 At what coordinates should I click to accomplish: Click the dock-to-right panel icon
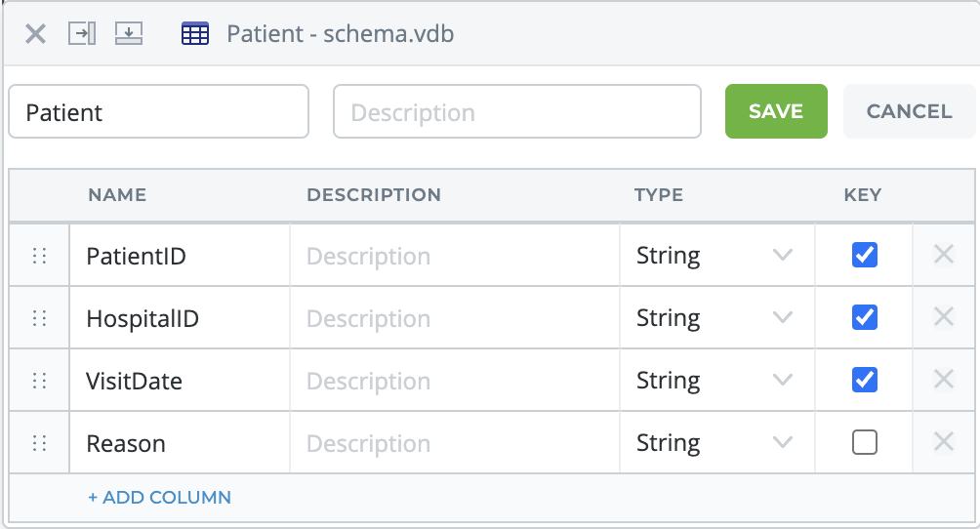82,34
